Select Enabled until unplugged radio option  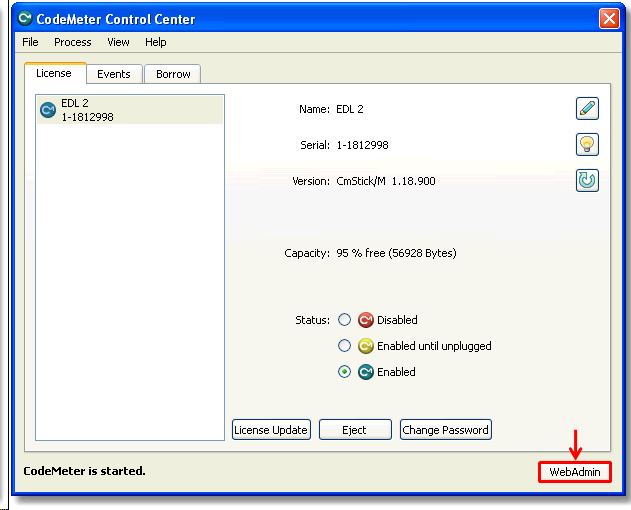[344, 346]
